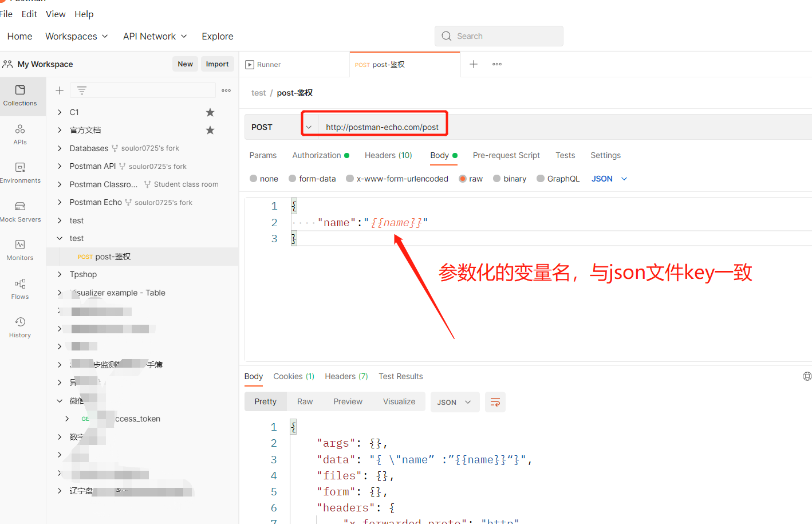Open the Monitors sidebar panel
Viewport: 812px width, 524px height.
(20, 250)
